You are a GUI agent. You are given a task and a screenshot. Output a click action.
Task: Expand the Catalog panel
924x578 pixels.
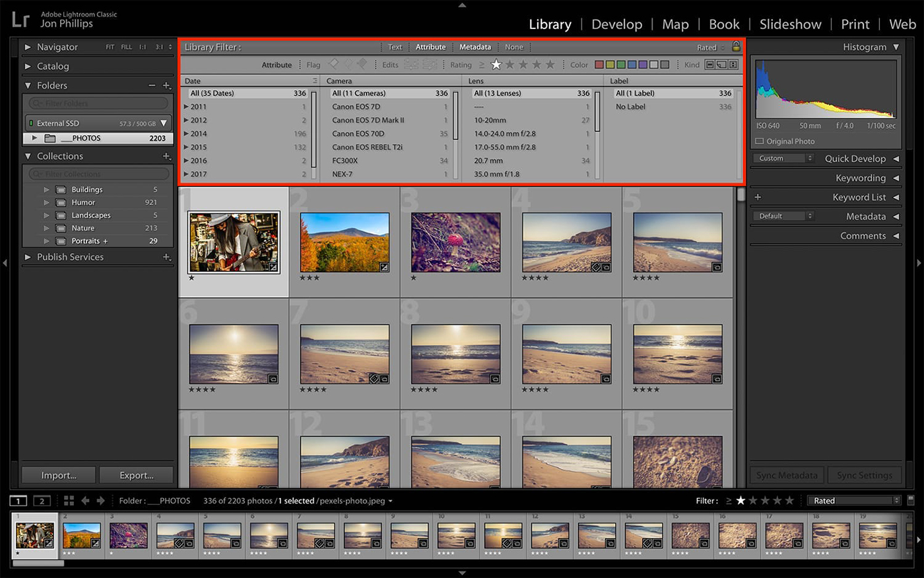coord(28,66)
